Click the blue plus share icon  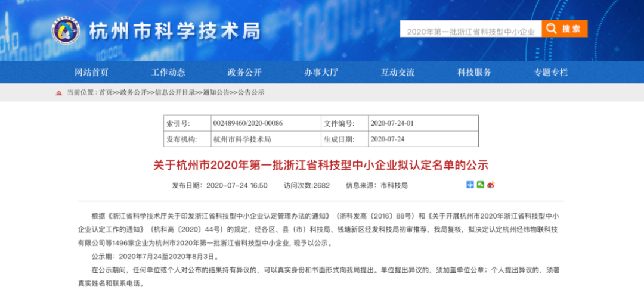click(470, 185)
